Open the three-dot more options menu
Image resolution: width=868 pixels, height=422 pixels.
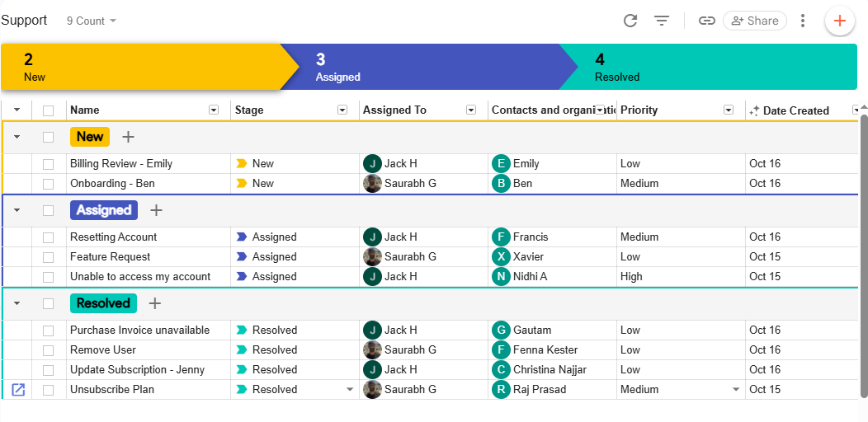[x=803, y=21]
